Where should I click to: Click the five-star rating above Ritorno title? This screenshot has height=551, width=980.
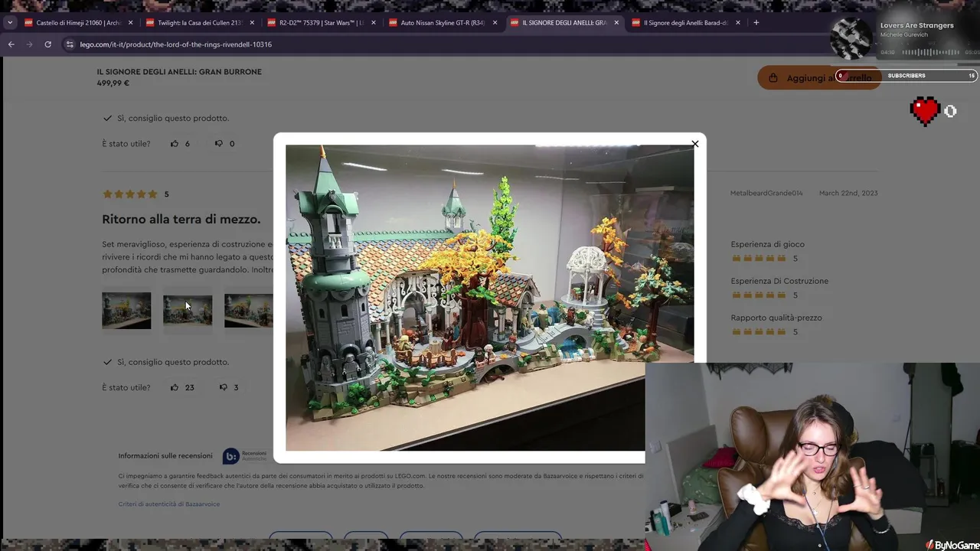130,194
